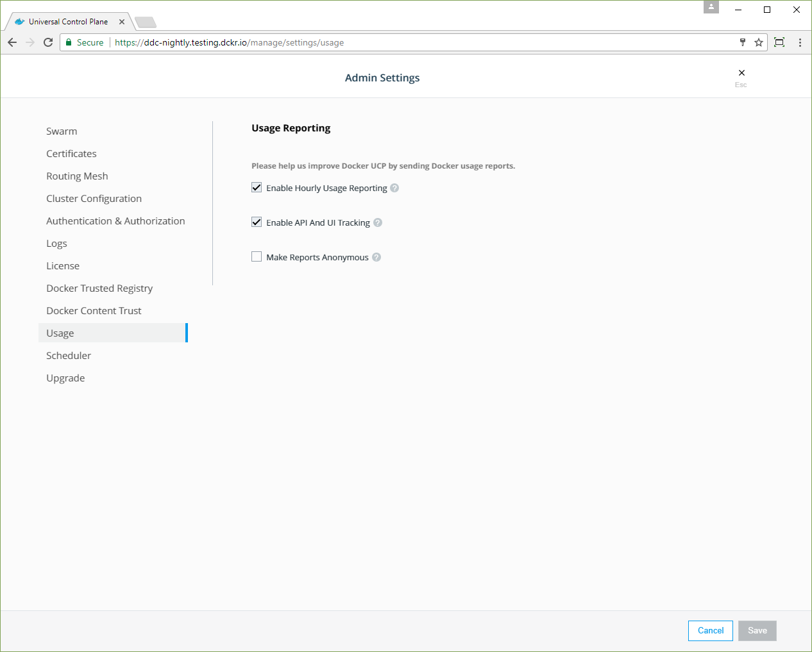This screenshot has width=812, height=652.
Task: Enable Make Reports Anonymous
Action: (x=257, y=256)
